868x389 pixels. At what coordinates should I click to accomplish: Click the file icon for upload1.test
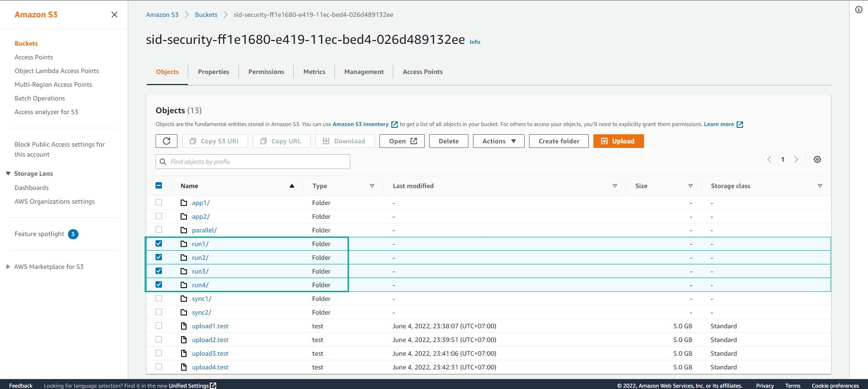coord(184,326)
